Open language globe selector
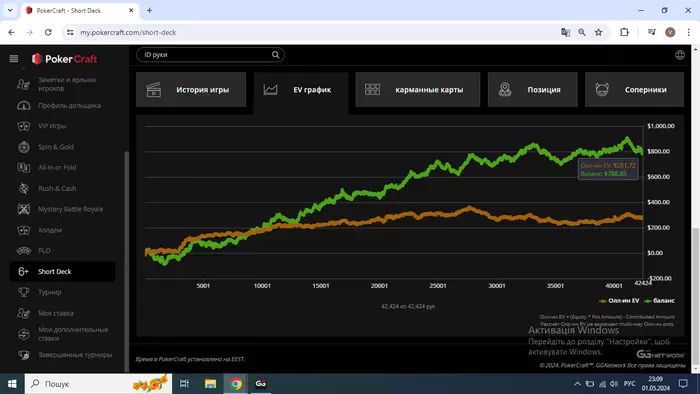 click(x=679, y=55)
